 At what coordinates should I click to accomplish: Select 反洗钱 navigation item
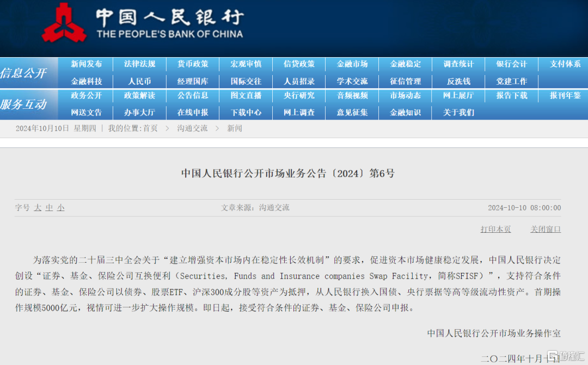(x=458, y=81)
